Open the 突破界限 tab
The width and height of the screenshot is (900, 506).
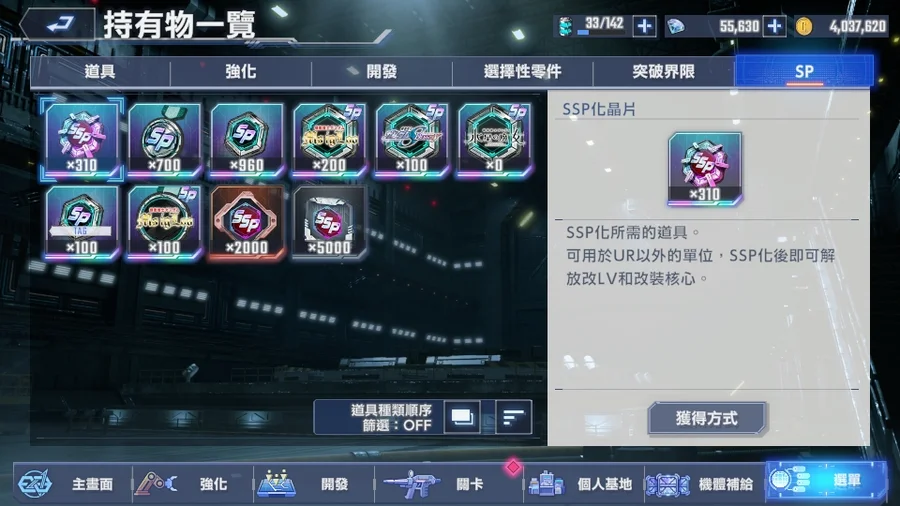point(664,72)
